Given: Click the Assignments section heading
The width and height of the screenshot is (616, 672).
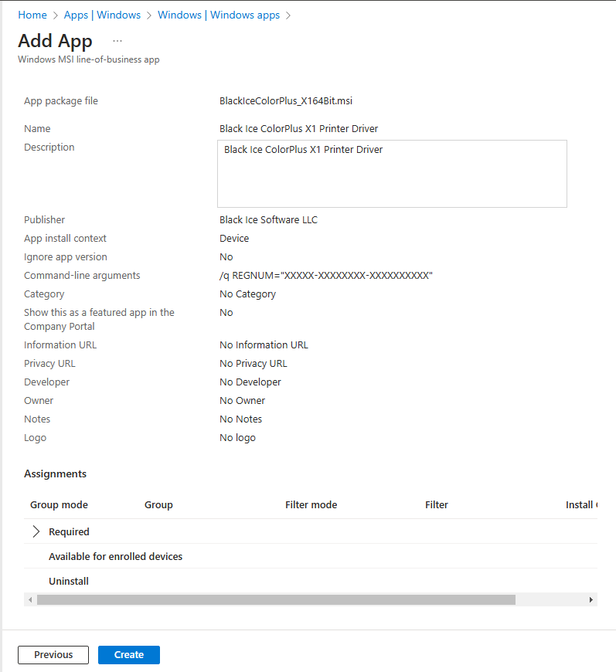Looking at the screenshot, I should click(x=56, y=473).
